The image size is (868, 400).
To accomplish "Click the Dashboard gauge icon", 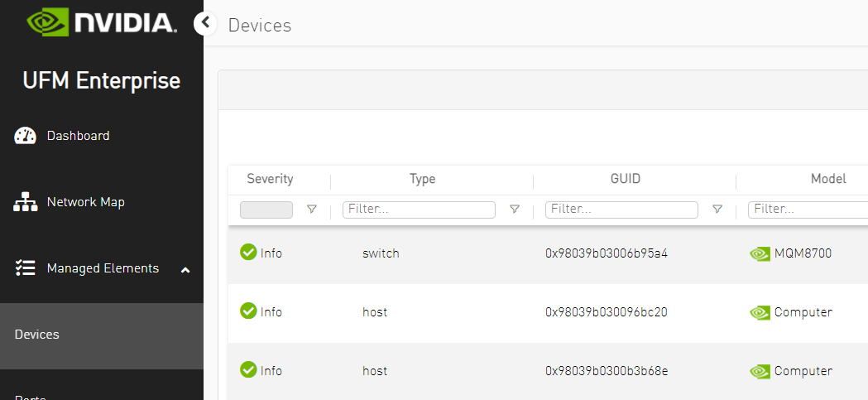I will pos(26,136).
